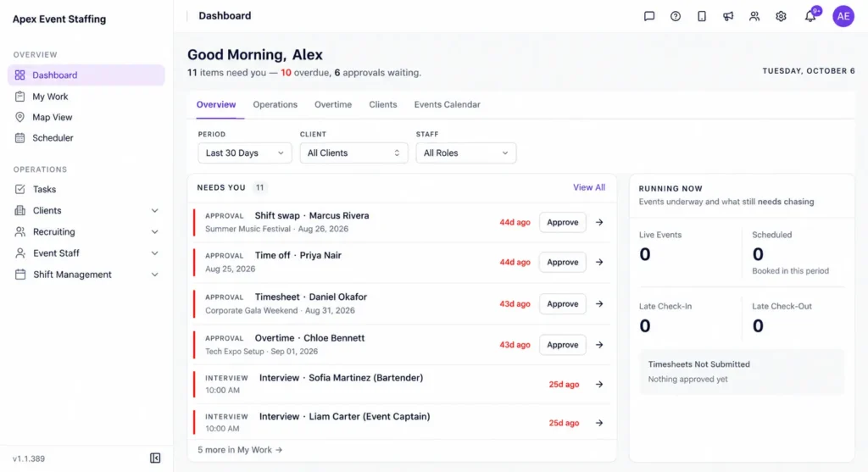The height and width of the screenshot is (472, 868).
Task: Open the Staff All Roles dropdown
Action: click(466, 153)
